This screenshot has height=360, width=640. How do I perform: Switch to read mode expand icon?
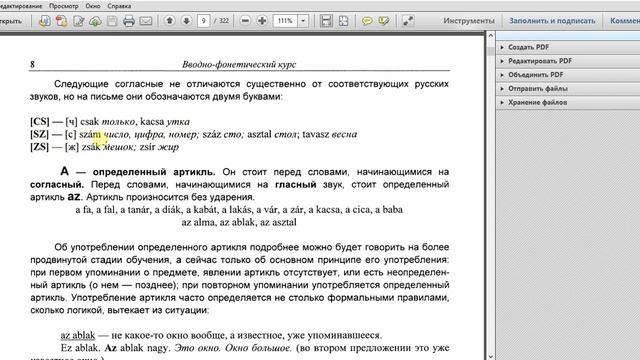click(x=408, y=21)
